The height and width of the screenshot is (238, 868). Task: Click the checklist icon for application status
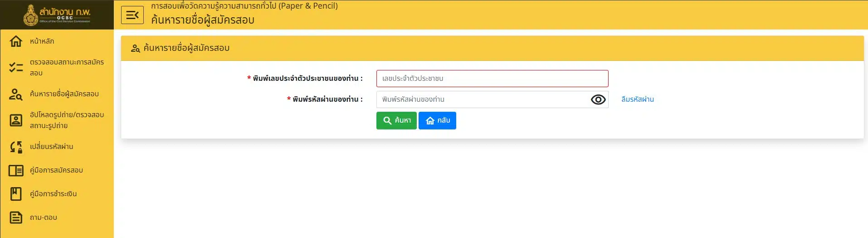[x=16, y=68]
